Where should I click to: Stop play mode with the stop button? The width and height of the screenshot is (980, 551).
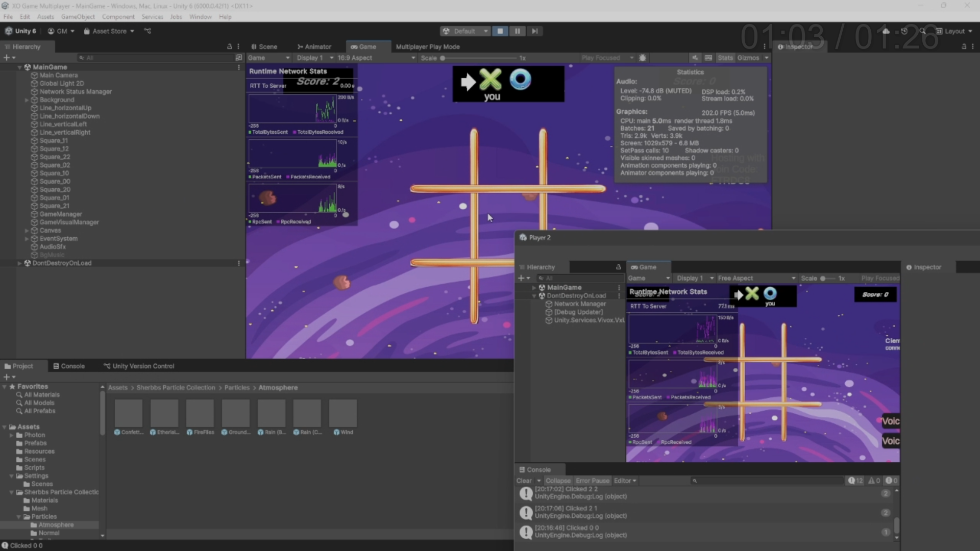[x=500, y=31]
